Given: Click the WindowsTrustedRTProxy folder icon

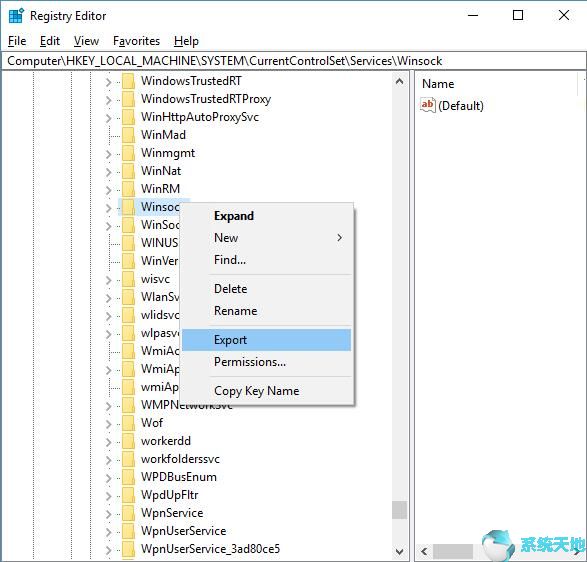Looking at the screenshot, I should pyautogui.click(x=128, y=99).
